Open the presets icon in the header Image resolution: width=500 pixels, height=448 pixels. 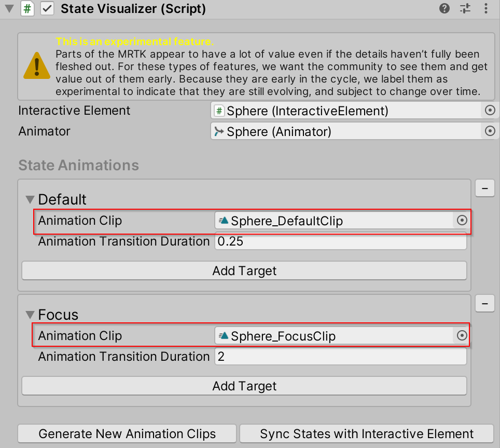pos(465,8)
